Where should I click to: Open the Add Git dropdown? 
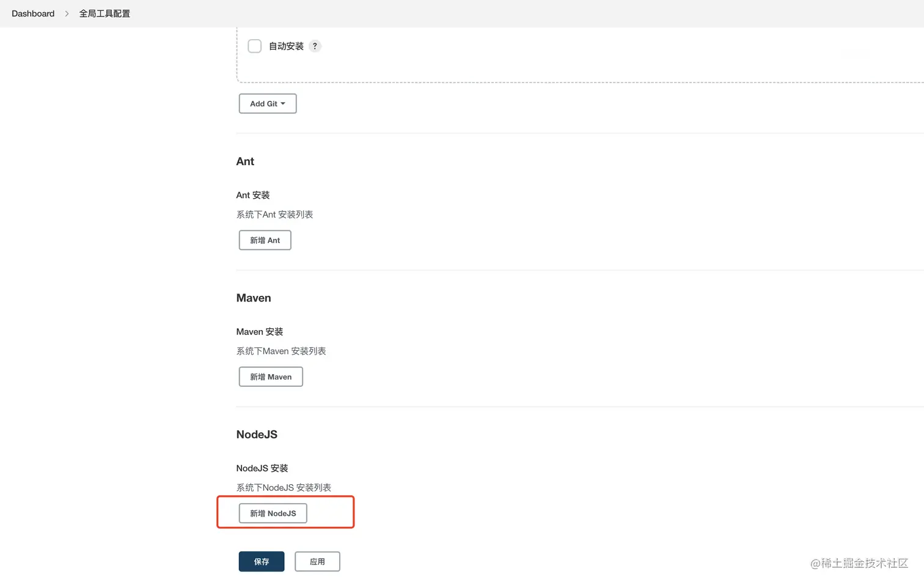point(267,103)
